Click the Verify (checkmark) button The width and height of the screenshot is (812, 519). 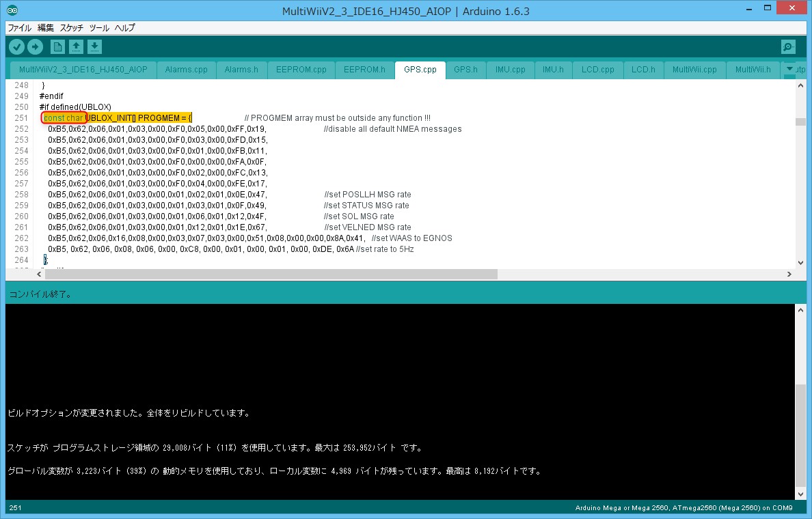click(x=16, y=47)
